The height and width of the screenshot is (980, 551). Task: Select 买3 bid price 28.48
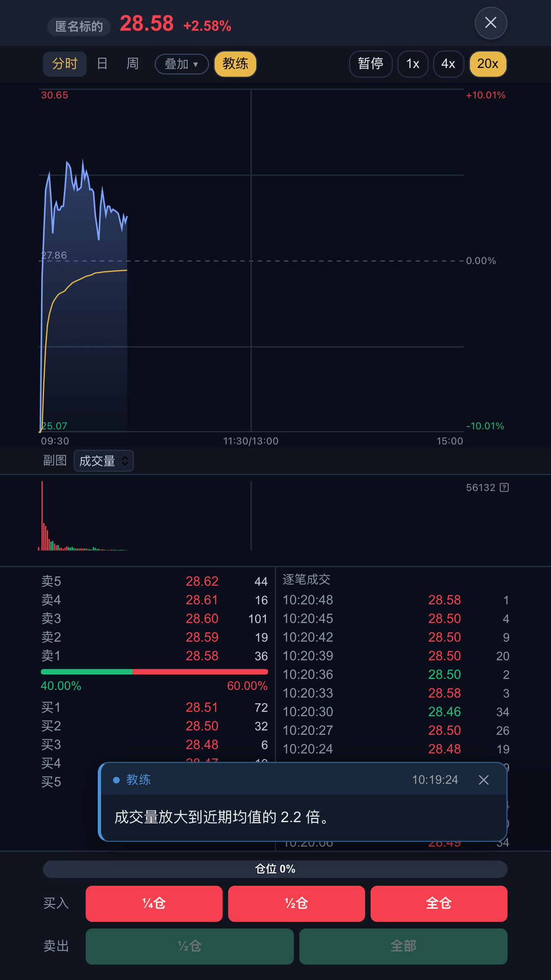(154, 745)
